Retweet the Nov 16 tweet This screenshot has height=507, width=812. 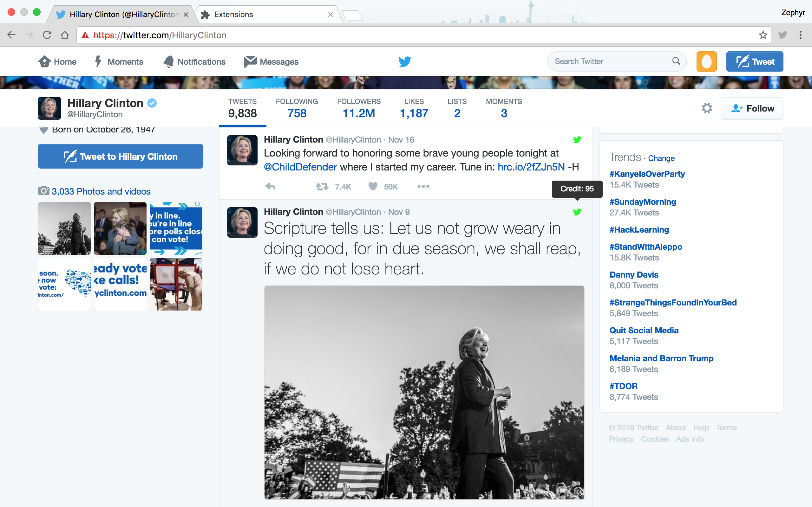[322, 186]
